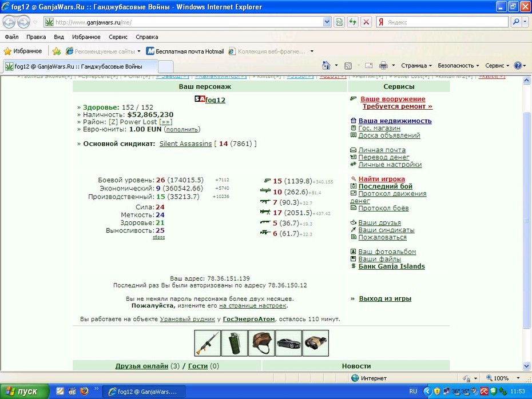Viewport: 532px width, 399px height.
Task: Open the search provider dropdown arrow
Action: [x=525, y=22]
